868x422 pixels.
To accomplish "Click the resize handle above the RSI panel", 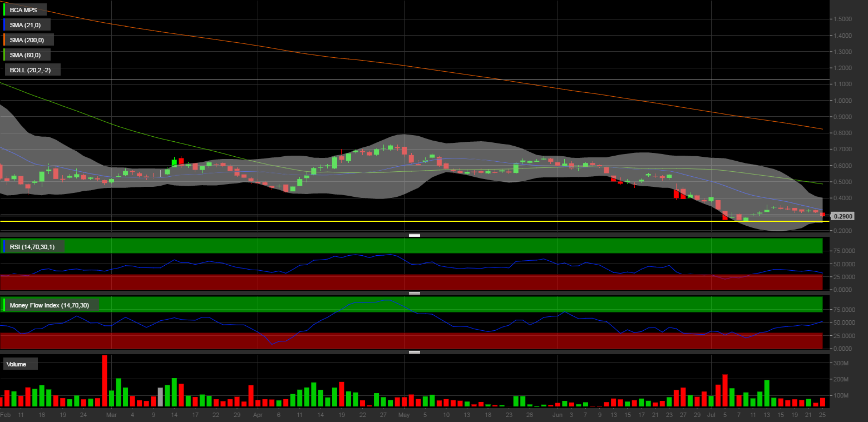I will [415, 235].
